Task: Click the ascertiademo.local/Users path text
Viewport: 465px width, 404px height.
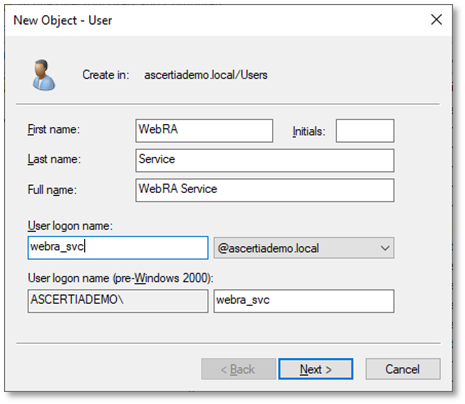Action: click(x=206, y=75)
